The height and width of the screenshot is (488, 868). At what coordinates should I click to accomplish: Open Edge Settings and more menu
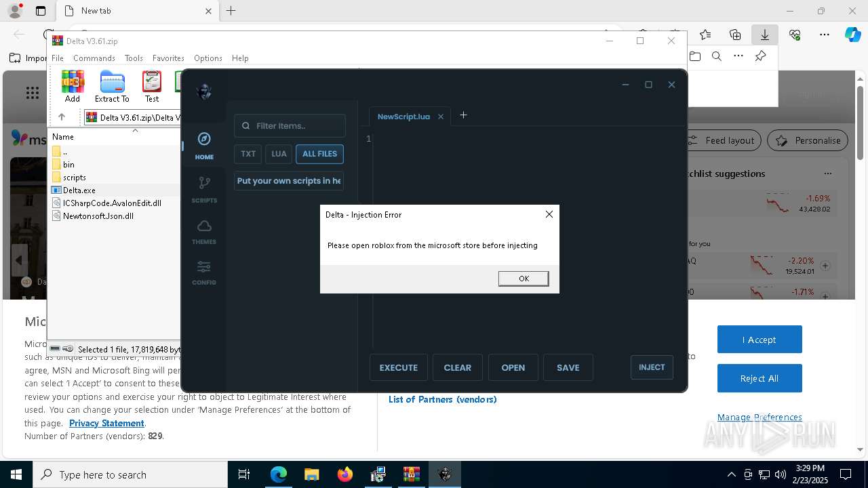click(x=825, y=35)
